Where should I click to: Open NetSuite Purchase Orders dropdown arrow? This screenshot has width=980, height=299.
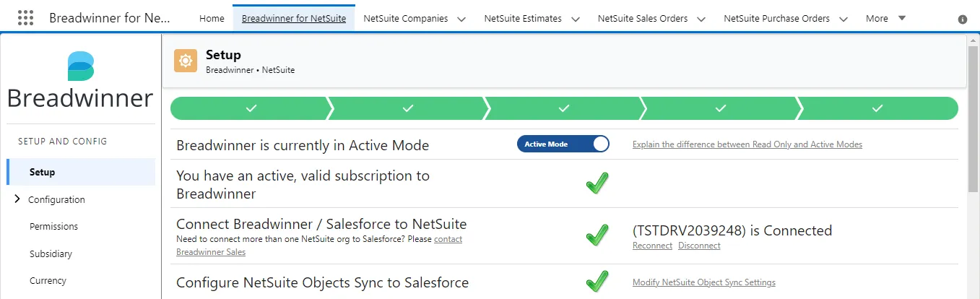click(844, 19)
